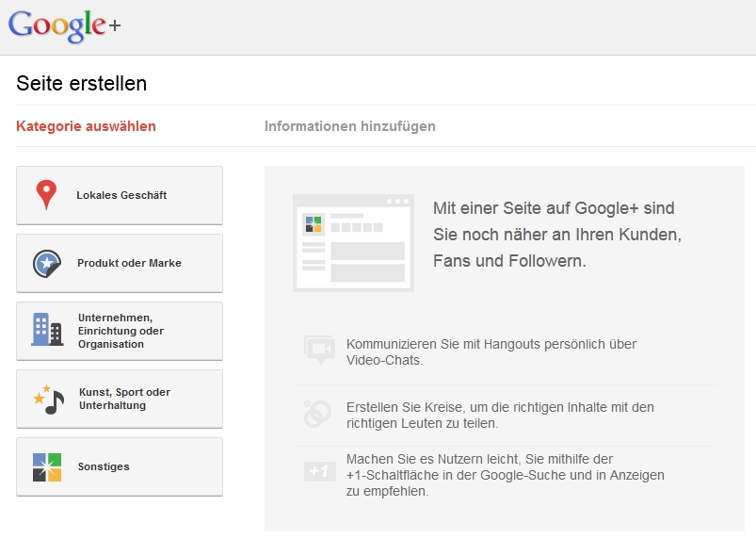Click text 'Erstellen Sie Kreise, um die richtigen'
Image resolution: width=756 pixels, height=539 pixels.
point(456,407)
